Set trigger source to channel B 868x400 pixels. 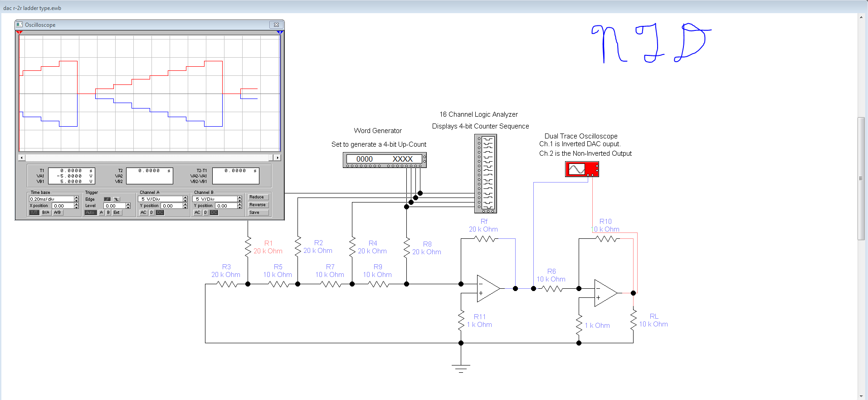click(108, 212)
